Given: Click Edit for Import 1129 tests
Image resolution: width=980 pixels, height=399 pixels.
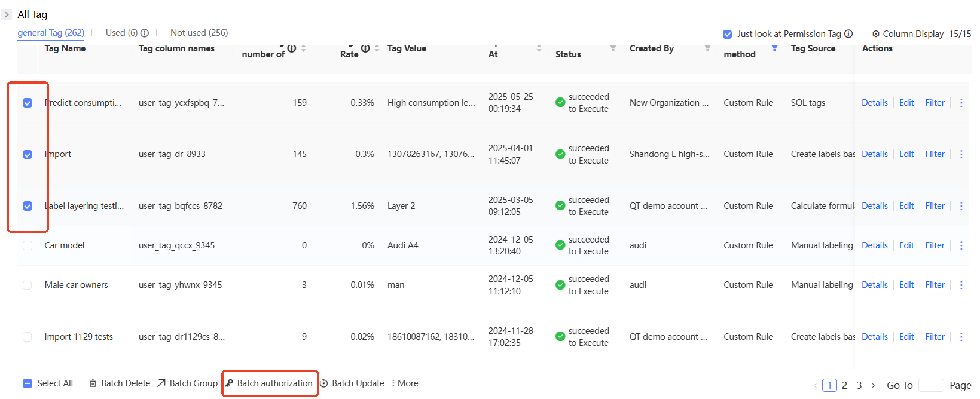Looking at the screenshot, I should [906, 337].
